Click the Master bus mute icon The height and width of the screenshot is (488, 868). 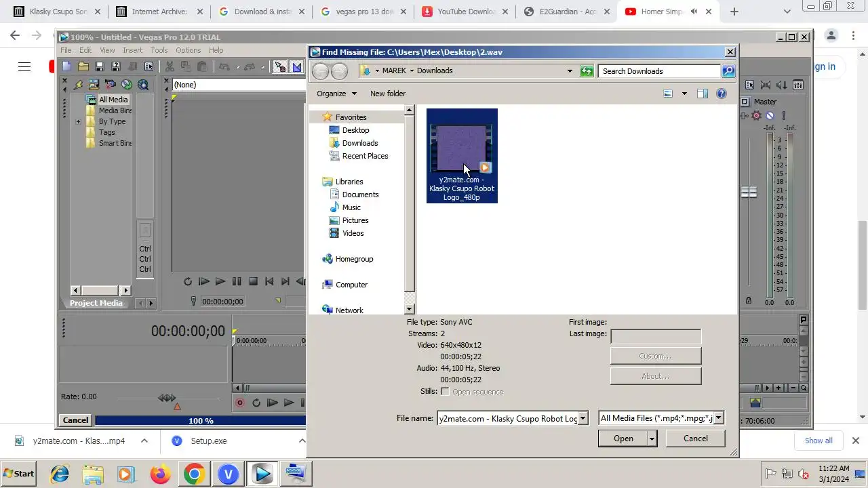coord(770,115)
